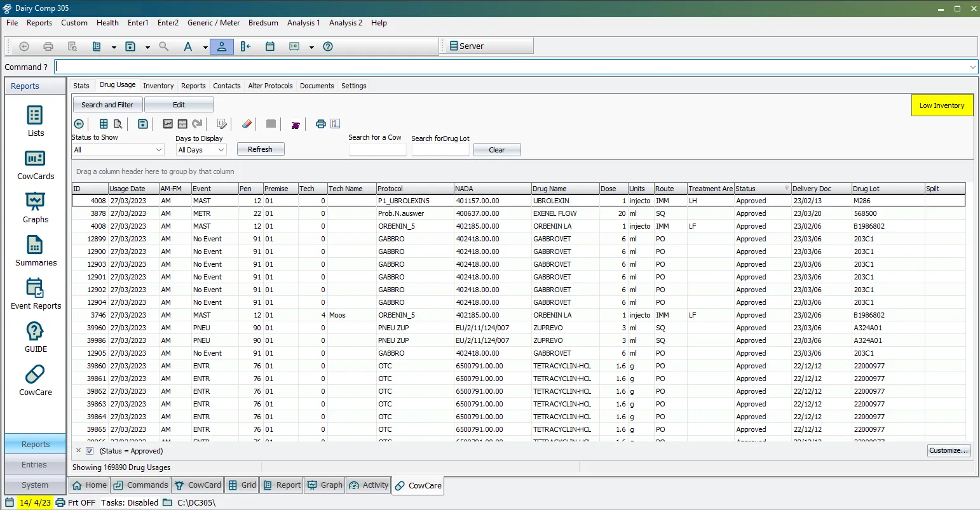
Task: Open the Status column filter icon
Action: [787, 189]
